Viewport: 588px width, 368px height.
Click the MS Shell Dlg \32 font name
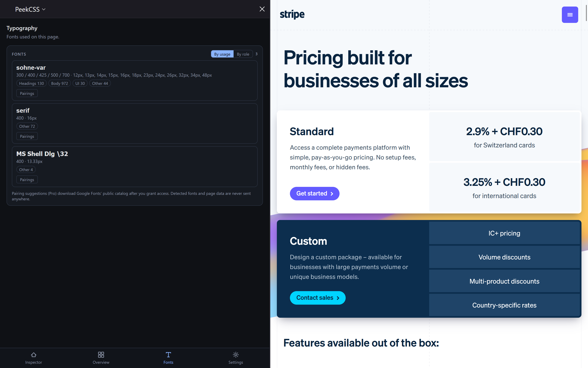tap(42, 154)
